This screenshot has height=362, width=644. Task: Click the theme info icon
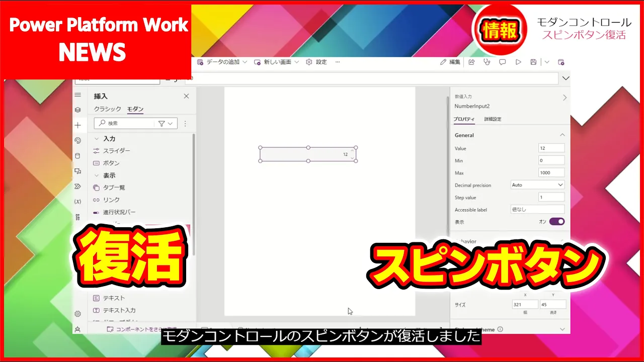(500, 329)
